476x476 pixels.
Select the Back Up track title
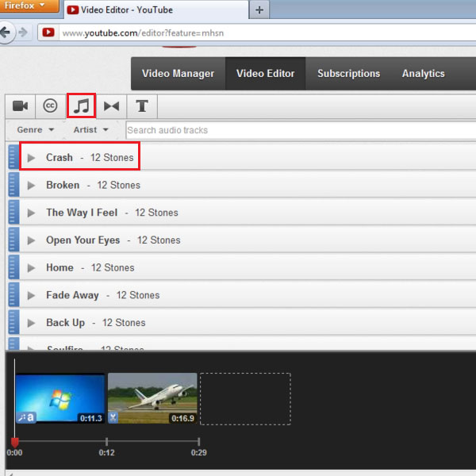65,323
